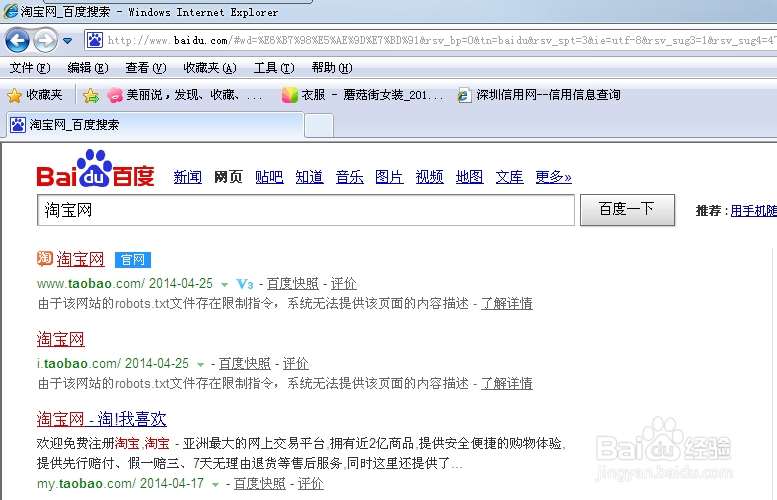The width and height of the screenshot is (777, 500).
Task: Click the blank new tab button
Action: 319,125
